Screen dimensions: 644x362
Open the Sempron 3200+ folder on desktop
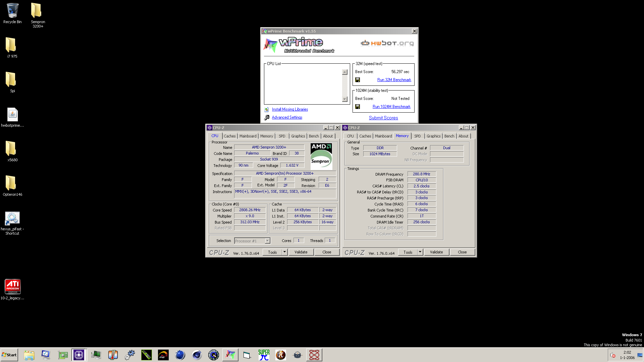click(x=38, y=15)
